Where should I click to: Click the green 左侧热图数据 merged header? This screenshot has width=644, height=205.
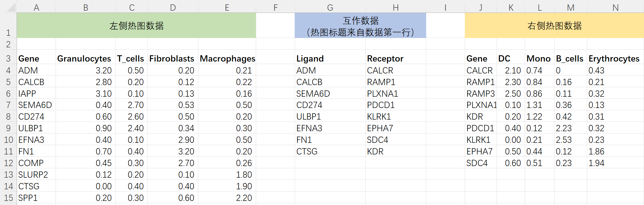137,25
